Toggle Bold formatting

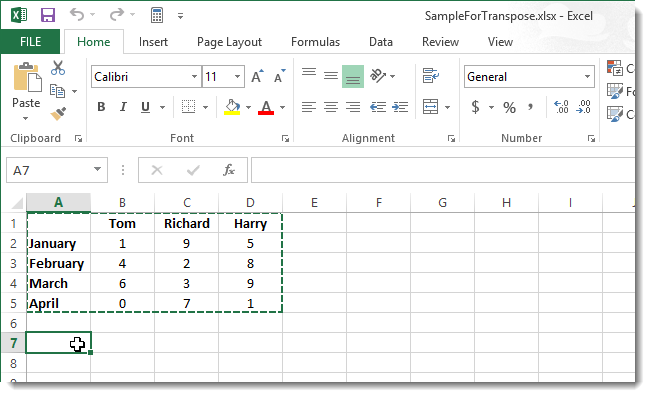pos(101,107)
